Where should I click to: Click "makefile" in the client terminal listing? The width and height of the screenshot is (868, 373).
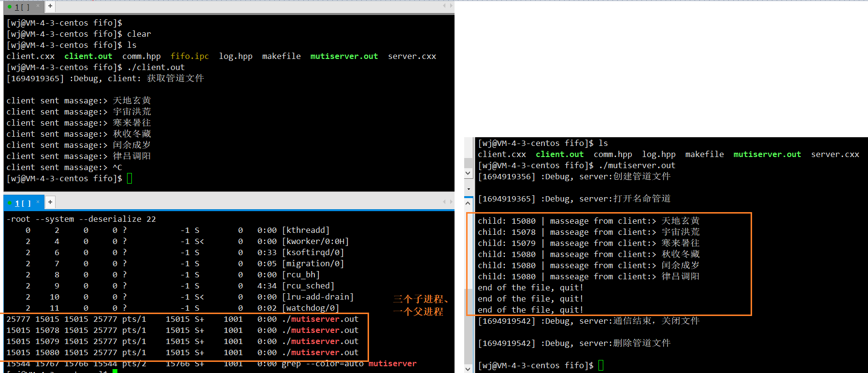tap(281, 56)
